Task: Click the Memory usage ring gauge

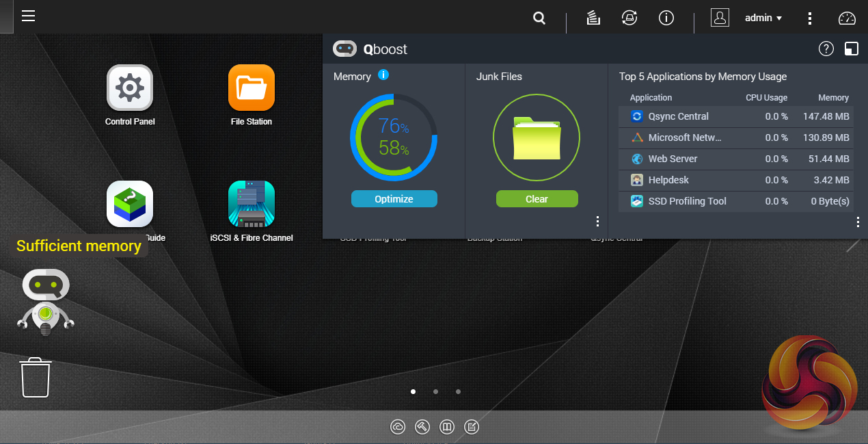Action: coord(394,138)
